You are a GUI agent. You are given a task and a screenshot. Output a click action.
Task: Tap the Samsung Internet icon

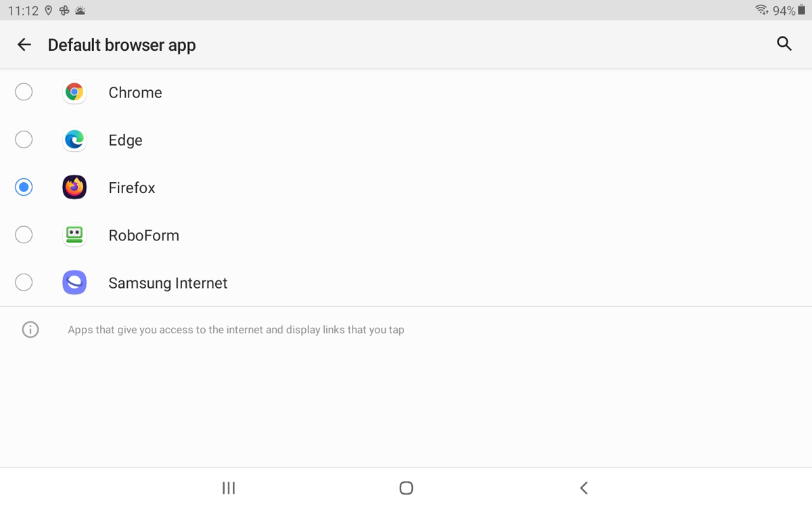(x=74, y=282)
